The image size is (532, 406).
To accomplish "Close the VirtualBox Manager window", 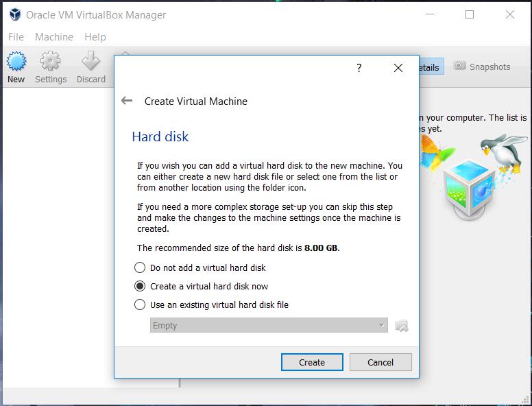I will pos(509,14).
